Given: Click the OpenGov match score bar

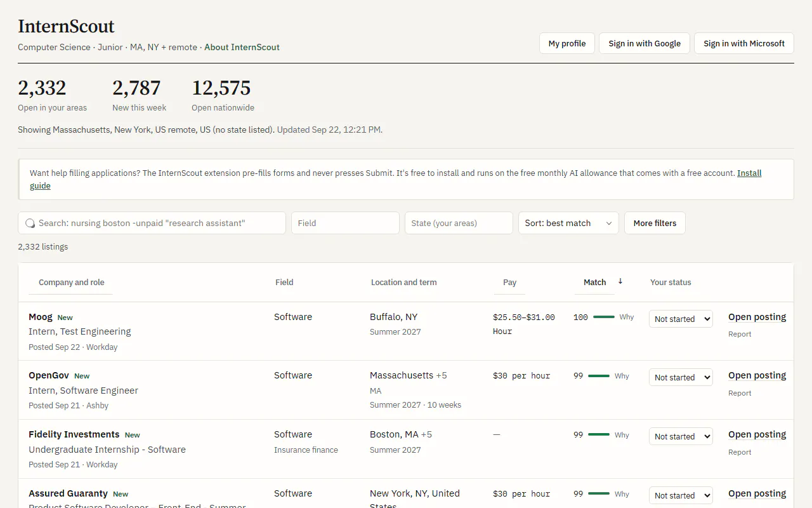Looking at the screenshot, I should click(x=599, y=376).
